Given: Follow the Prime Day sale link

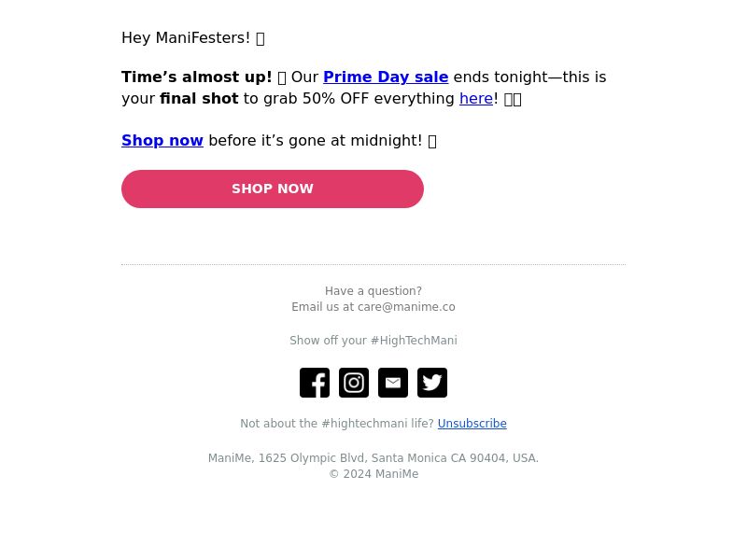Looking at the screenshot, I should 386,77.
